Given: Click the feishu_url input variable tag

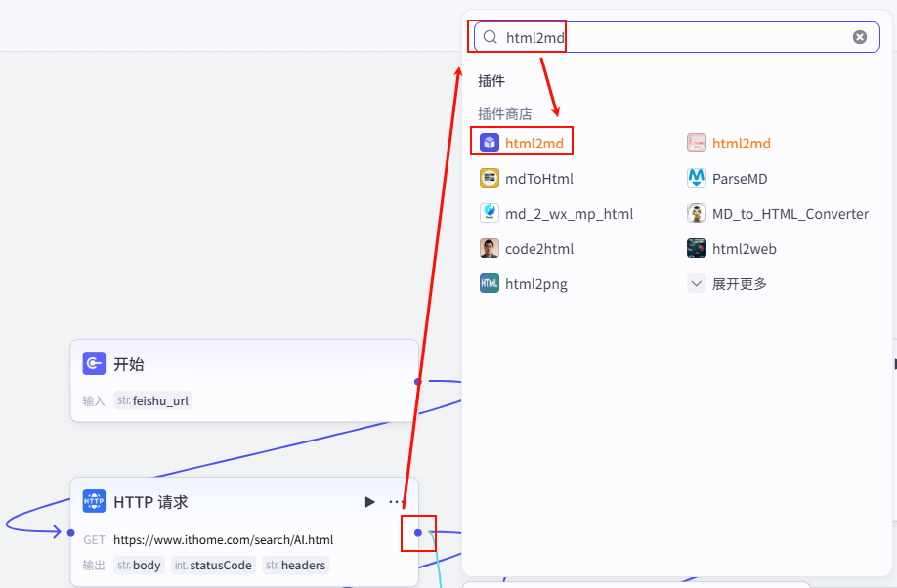Looking at the screenshot, I should tap(152, 400).
